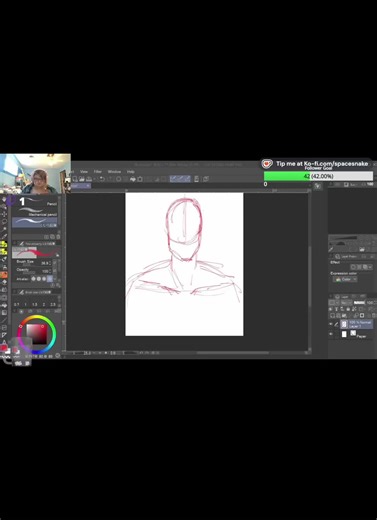Click the color square inside the color wheel
The image size is (377, 520).
click(x=36, y=334)
